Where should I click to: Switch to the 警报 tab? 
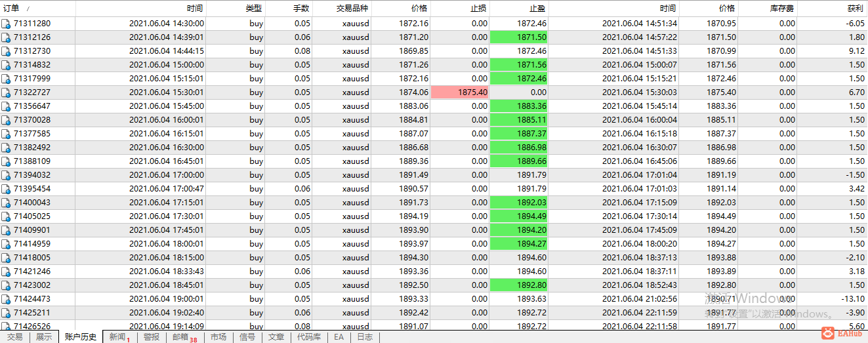[152, 337]
